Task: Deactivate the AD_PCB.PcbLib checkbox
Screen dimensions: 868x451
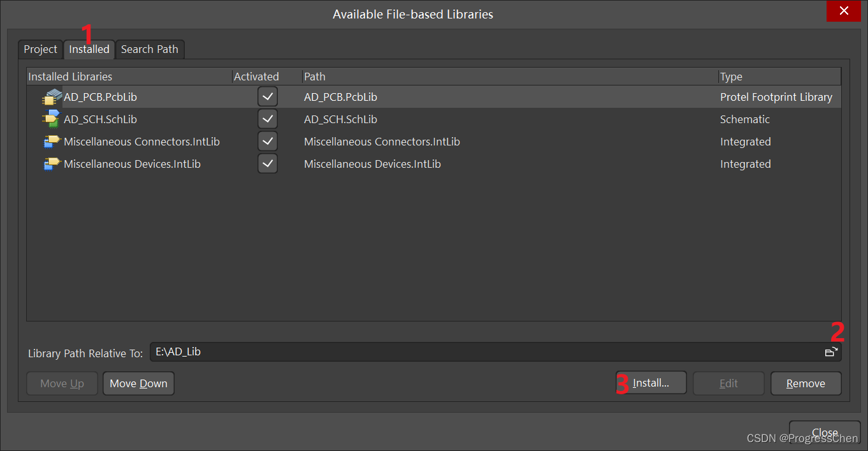Action: click(268, 97)
